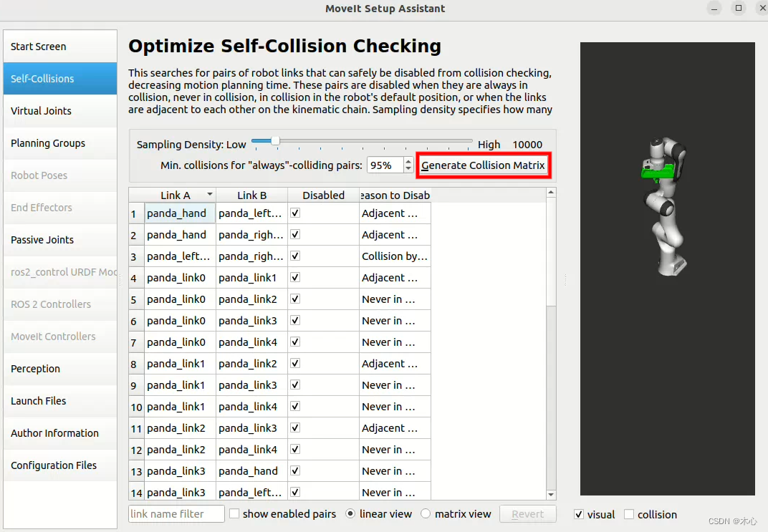
Task: Click the Revert button
Action: tap(527, 514)
